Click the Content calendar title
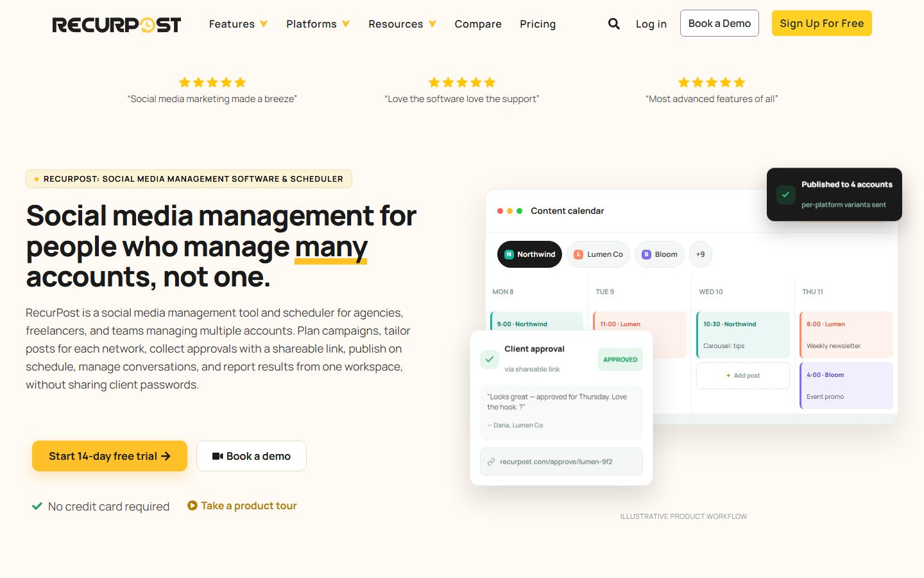 click(x=567, y=211)
